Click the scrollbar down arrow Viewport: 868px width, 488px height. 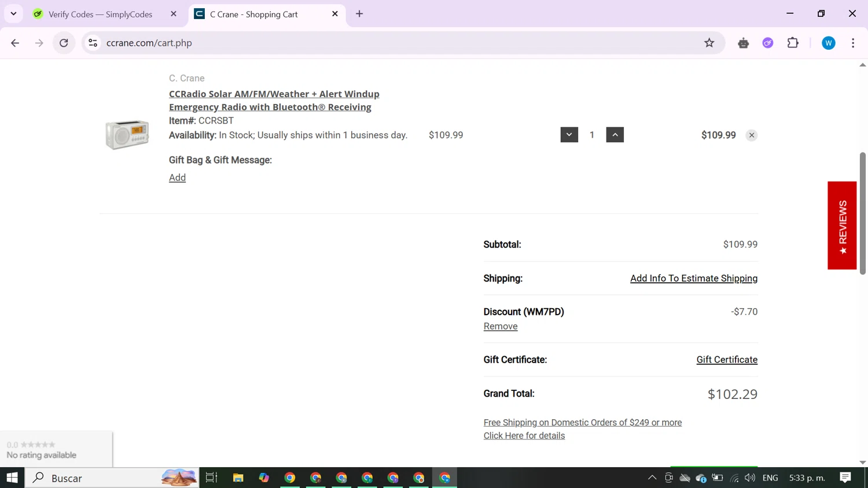(x=863, y=463)
